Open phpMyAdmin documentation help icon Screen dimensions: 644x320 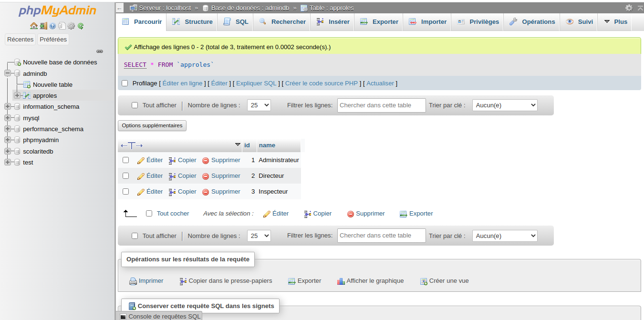coord(52,26)
